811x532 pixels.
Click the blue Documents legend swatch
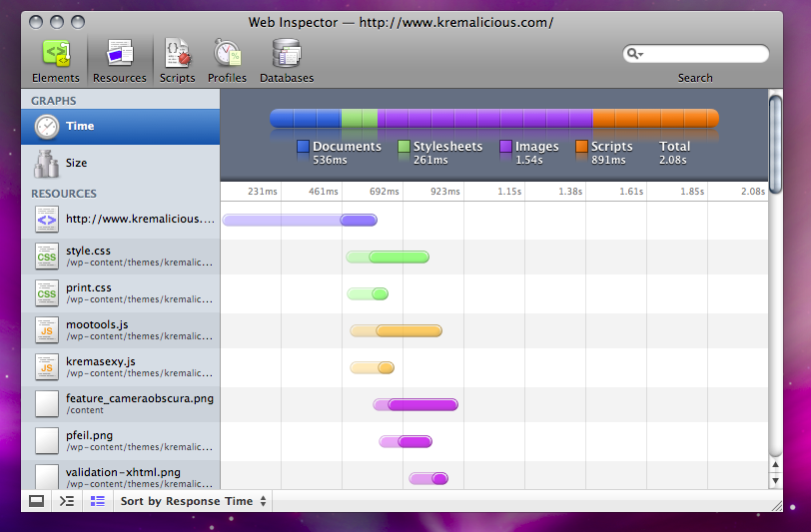pyautogui.click(x=303, y=147)
